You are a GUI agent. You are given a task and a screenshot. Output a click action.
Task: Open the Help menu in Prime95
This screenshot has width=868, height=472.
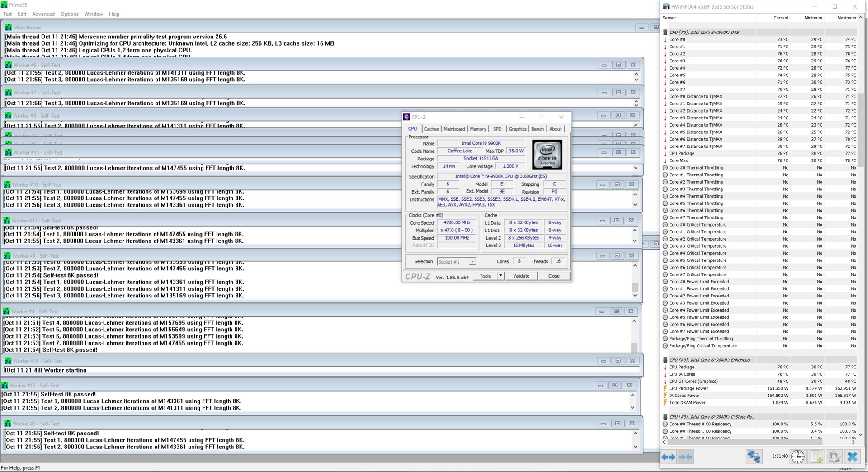(x=114, y=14)
